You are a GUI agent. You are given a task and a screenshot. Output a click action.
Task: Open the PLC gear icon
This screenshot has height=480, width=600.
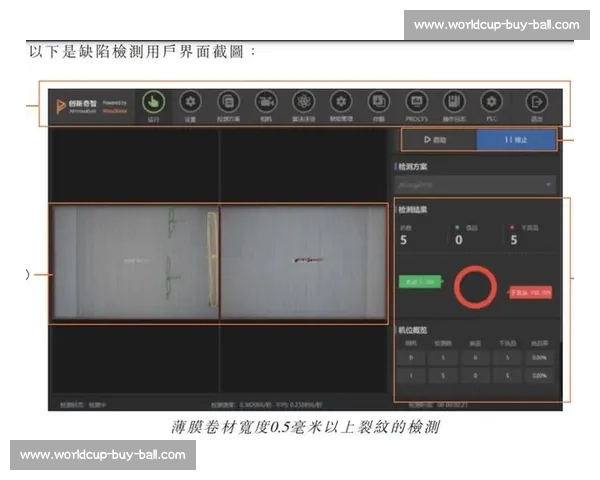491,102
